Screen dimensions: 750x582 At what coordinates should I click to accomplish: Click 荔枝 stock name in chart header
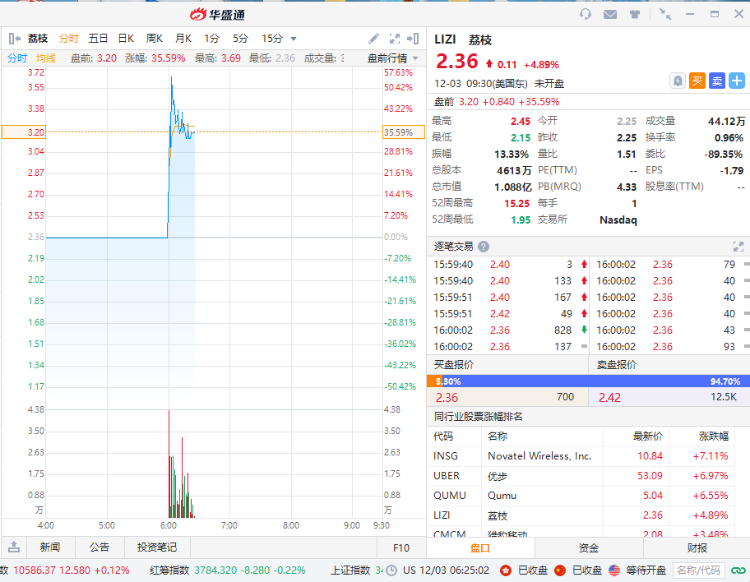(38, 39)
